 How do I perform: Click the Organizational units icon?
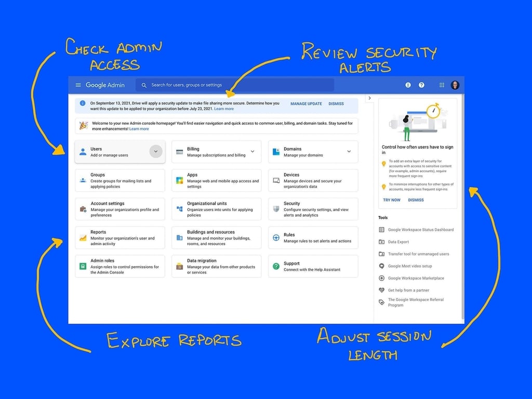[179, 209]
